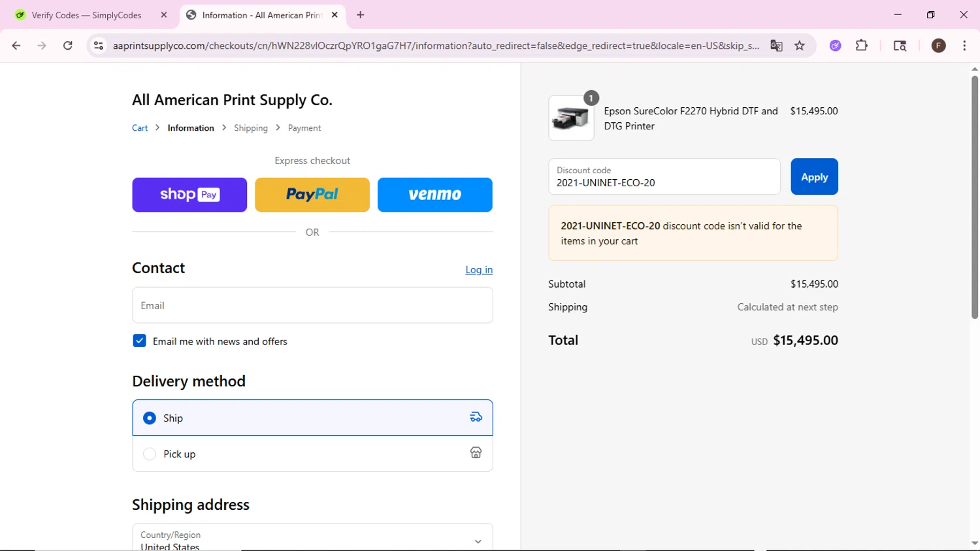Bookmark this page with star icon
The height and width of the screenshot is (551, 980).
800,46
